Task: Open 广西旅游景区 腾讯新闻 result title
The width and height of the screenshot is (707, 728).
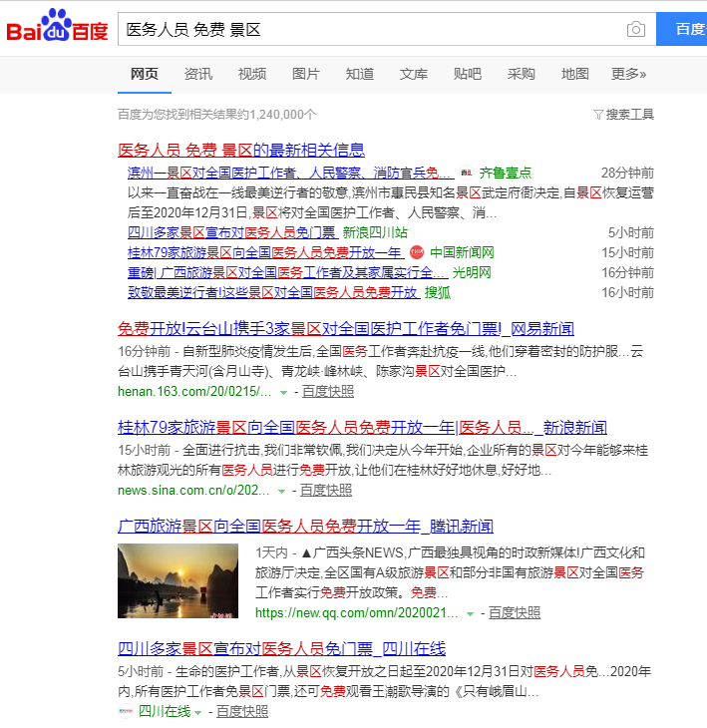Action: click(305, 526)
